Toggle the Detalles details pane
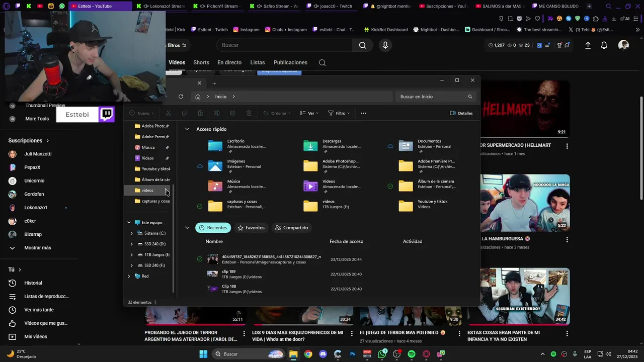Screen dimensions: 644x362 click(461, 113)
